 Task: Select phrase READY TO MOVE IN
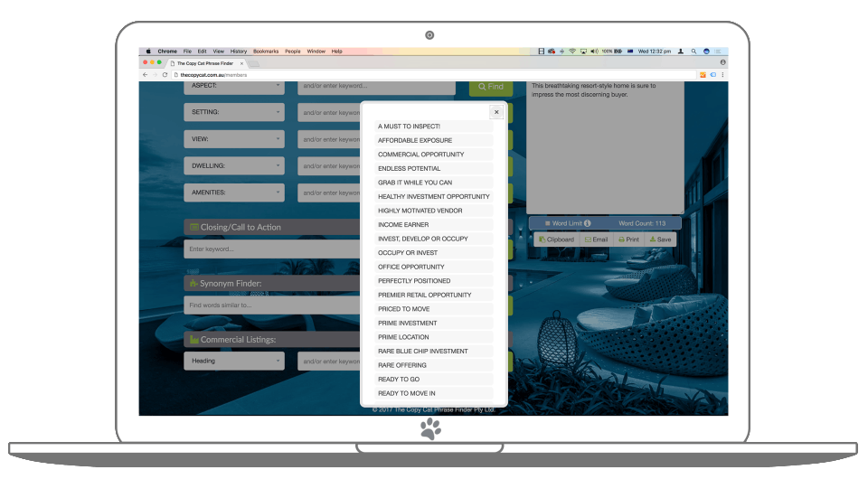433,393
